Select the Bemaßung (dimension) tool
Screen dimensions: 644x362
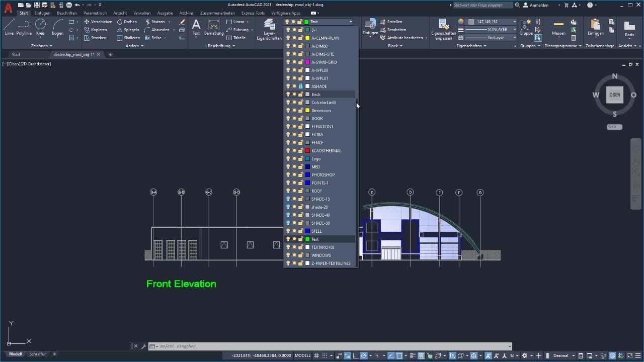213,28
